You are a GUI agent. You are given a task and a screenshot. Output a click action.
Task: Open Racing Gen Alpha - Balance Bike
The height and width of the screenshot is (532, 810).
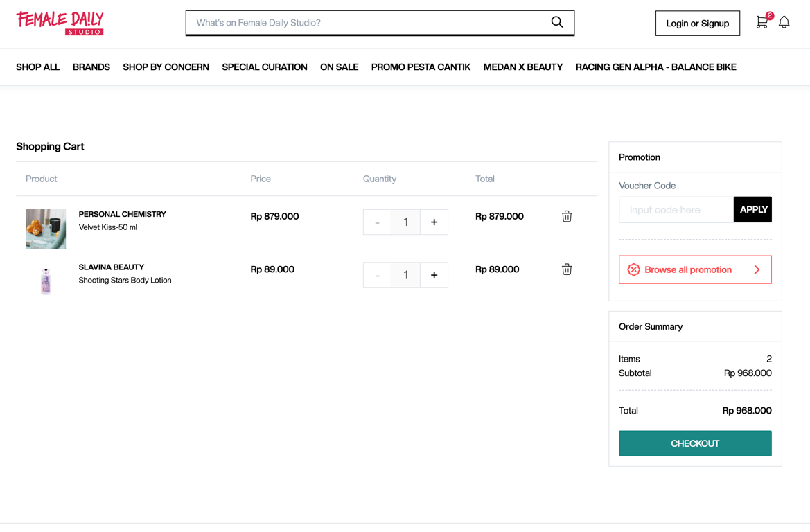coord(656,67)
